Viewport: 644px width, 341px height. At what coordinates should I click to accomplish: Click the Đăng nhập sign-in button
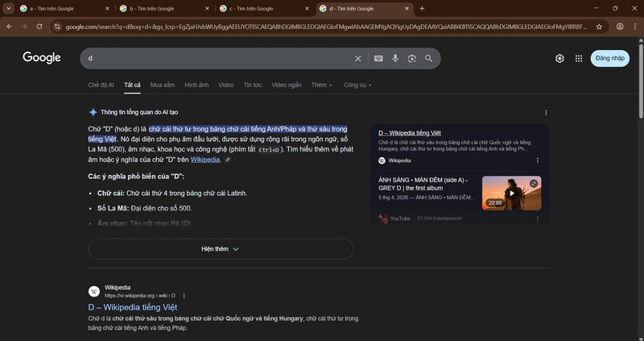610,58
